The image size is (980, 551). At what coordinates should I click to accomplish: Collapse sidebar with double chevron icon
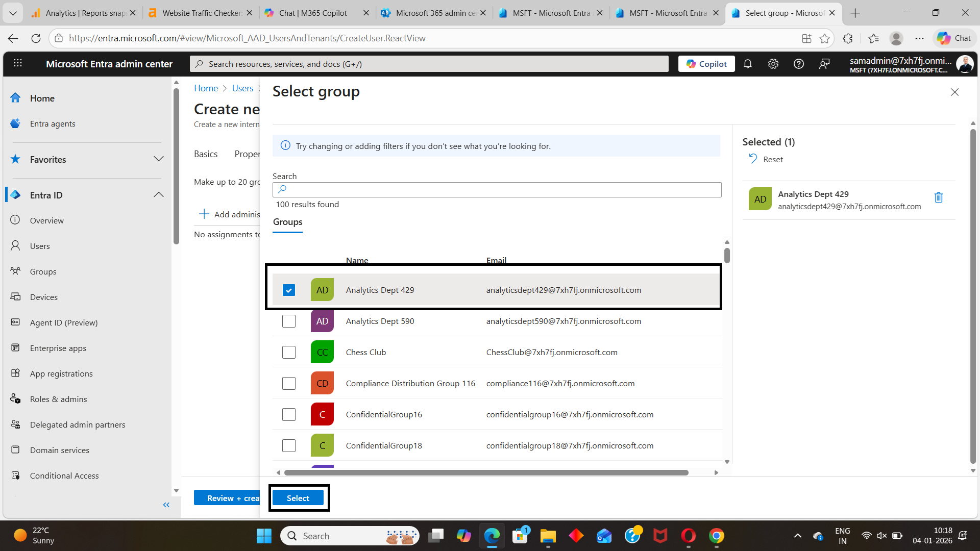tap(166, 505)
